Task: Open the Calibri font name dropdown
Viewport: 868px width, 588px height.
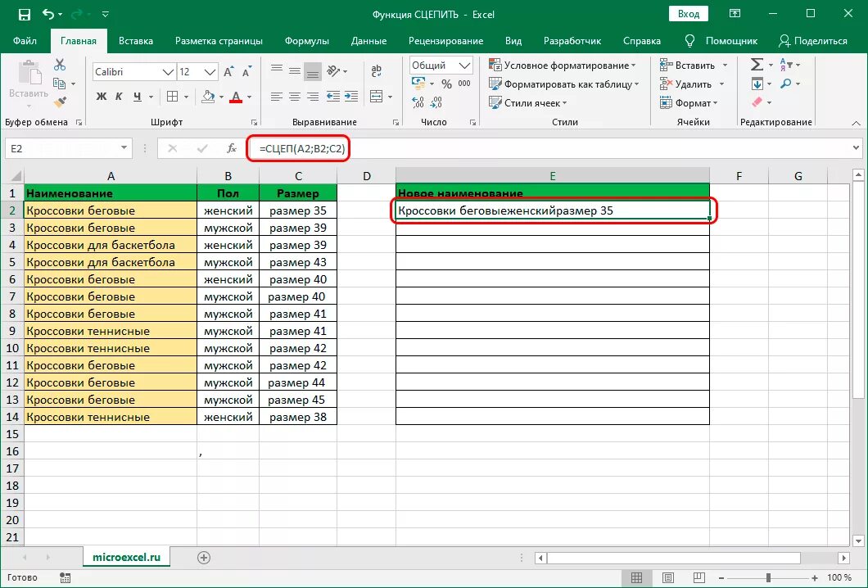Action: [168, 72]
